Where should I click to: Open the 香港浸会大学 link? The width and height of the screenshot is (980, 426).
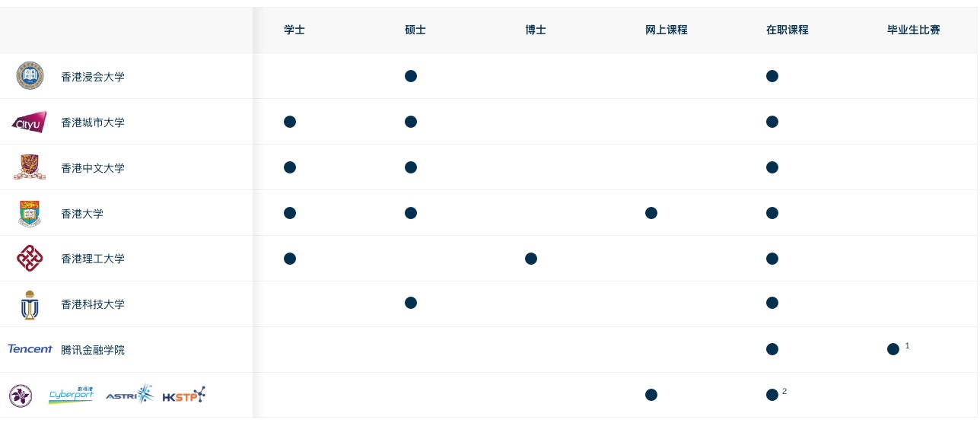click(93, 77)
